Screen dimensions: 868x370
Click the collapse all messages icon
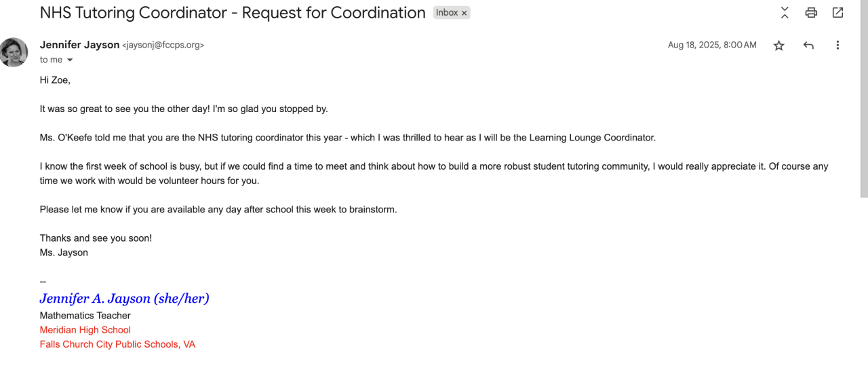coord(785,12)
